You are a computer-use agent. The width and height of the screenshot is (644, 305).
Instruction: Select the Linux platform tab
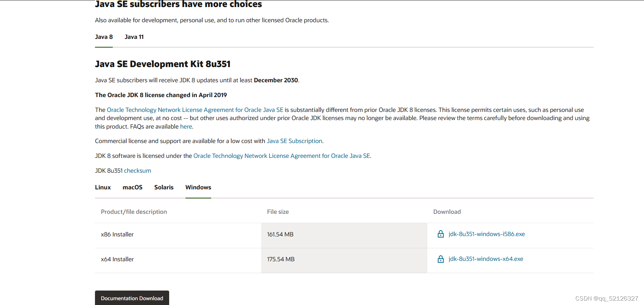coord(103,187)
